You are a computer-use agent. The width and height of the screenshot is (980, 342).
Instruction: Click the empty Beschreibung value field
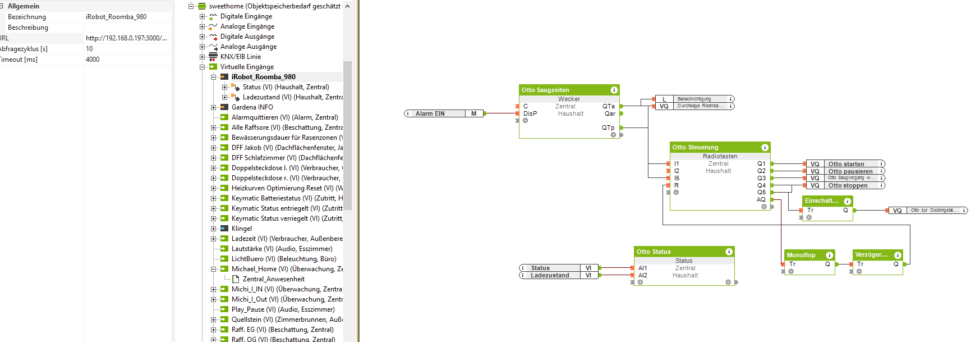pos(127,28)
